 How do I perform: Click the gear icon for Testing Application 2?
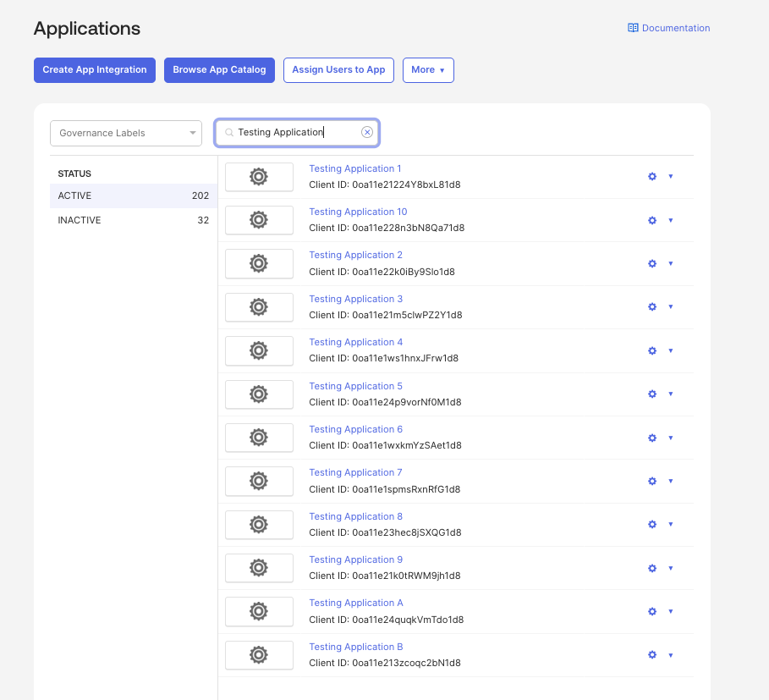pyautogui.click(x=651, y=263)
